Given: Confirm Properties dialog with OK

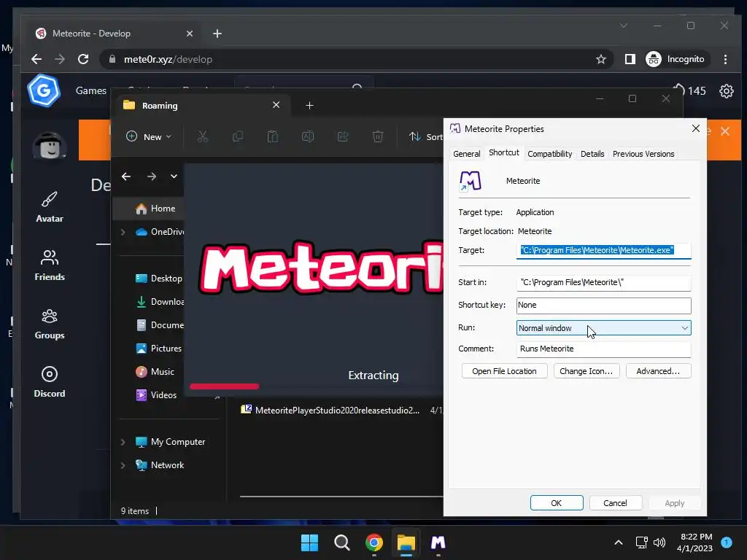Looking at the screenshot, I should coord(557,503).
